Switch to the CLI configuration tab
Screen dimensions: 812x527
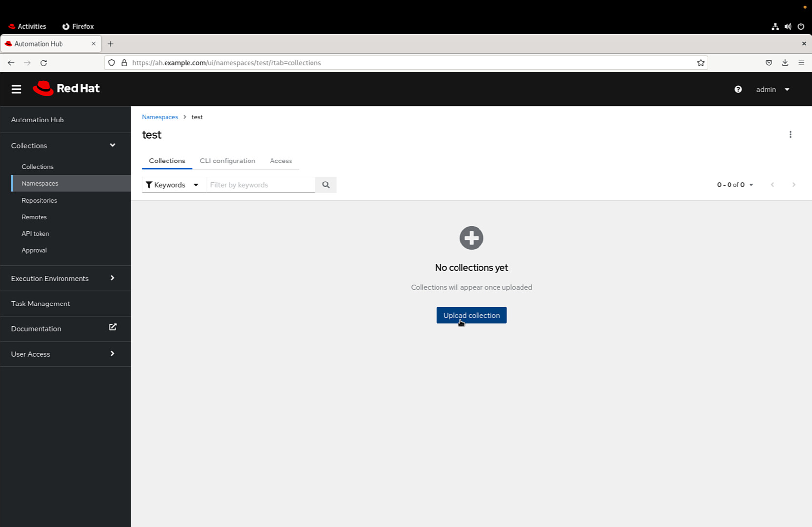tap(227, 161)
